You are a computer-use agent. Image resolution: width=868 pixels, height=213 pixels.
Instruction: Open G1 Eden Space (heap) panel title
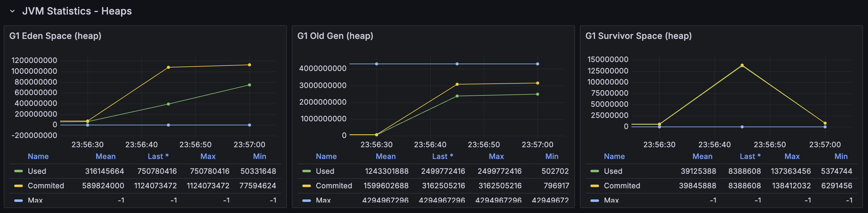coord(55,36)
